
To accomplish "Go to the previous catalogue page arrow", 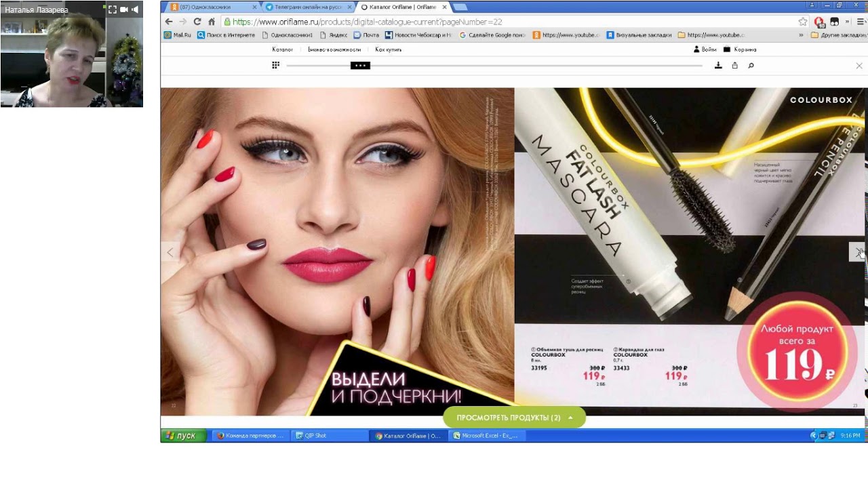I will pyautogui.click(x=170, y=252).
